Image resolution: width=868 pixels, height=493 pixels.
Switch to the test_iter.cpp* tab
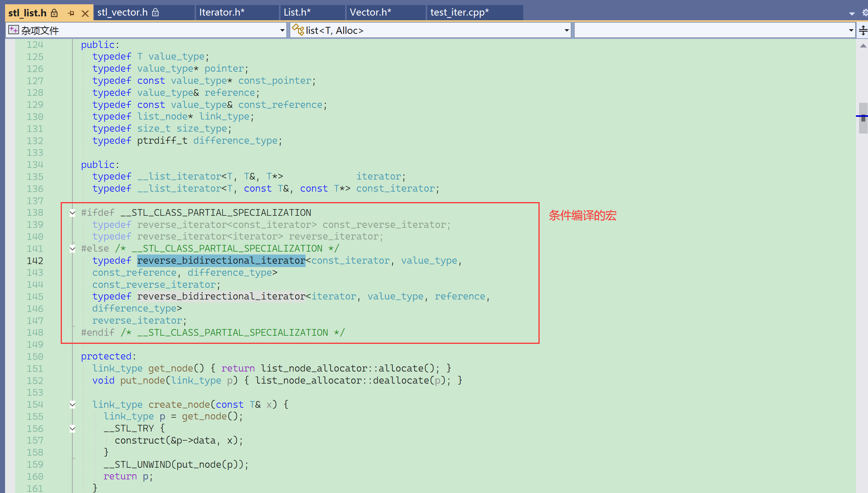pos(459,12)
